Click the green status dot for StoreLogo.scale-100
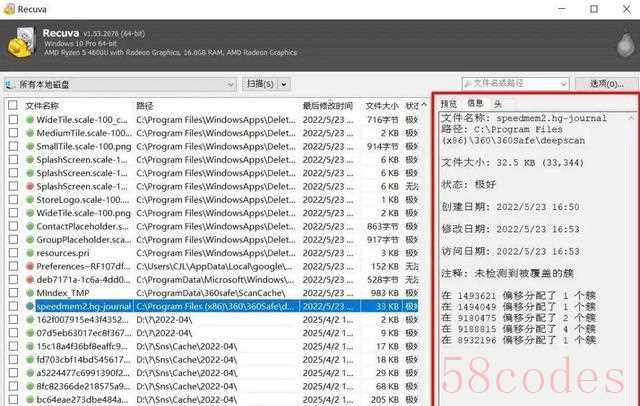This screenshot has width=640, height=406. click(x=30, y=199)
